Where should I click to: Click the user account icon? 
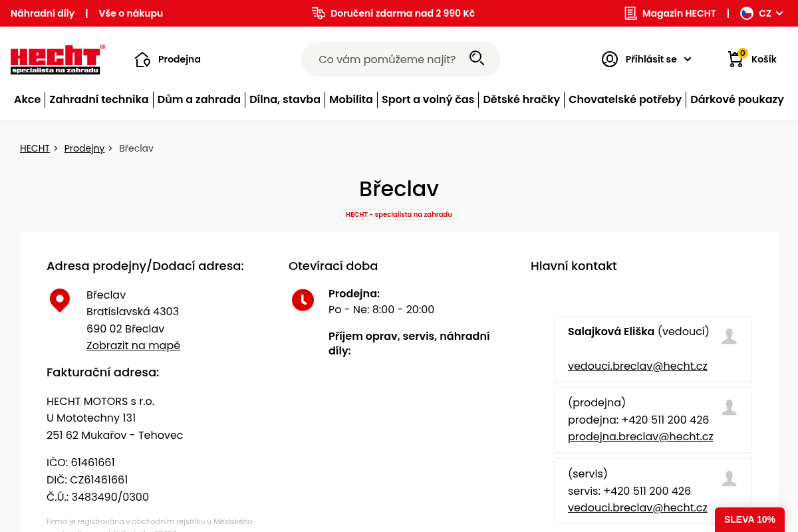pos(610,59)
